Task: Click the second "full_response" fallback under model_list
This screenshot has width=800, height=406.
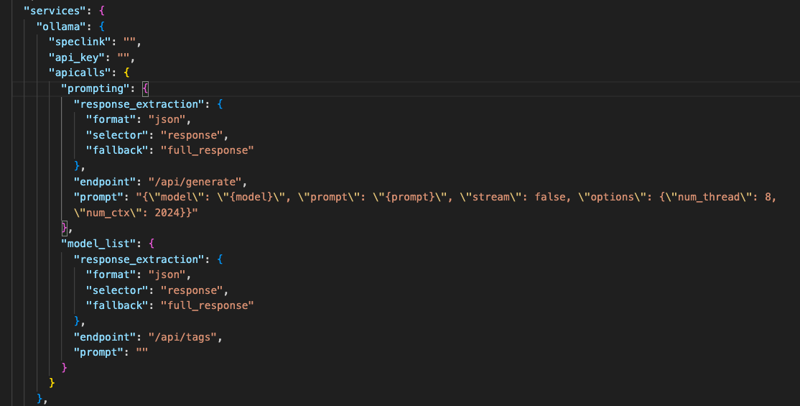Action: [x=207, y=306]
